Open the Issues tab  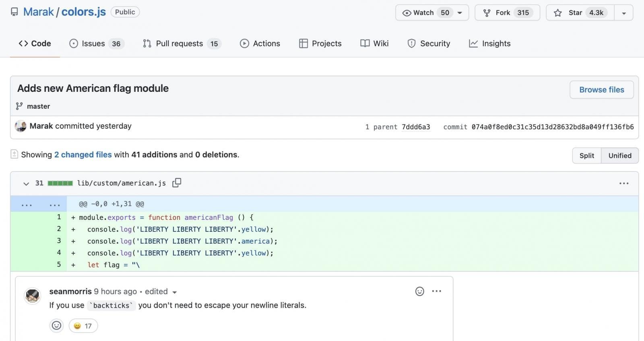point(97,43)
